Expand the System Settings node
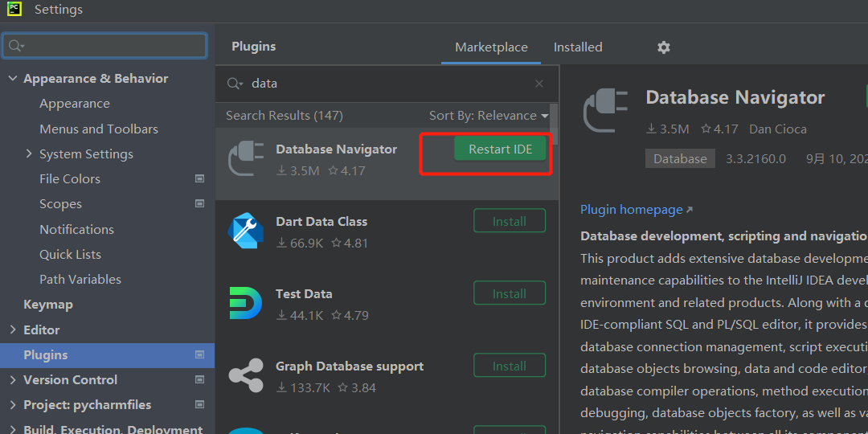Screen dimensions: 868x434 coord(29,154)
